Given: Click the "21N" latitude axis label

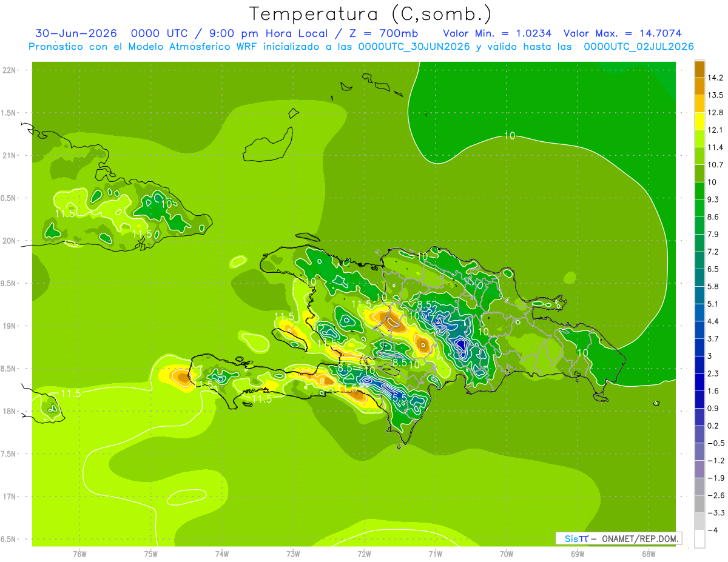Looking at the screenshot, I should click(10, 156).
